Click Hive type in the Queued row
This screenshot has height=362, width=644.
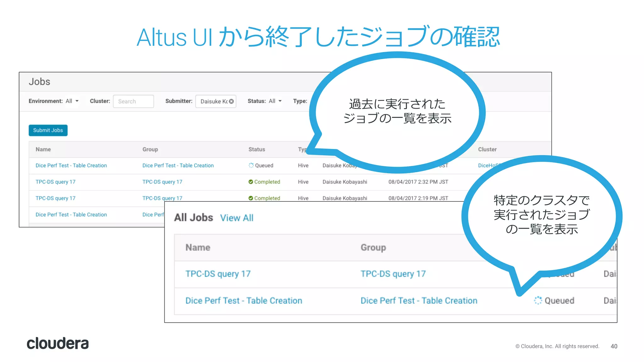click(303, 166)
